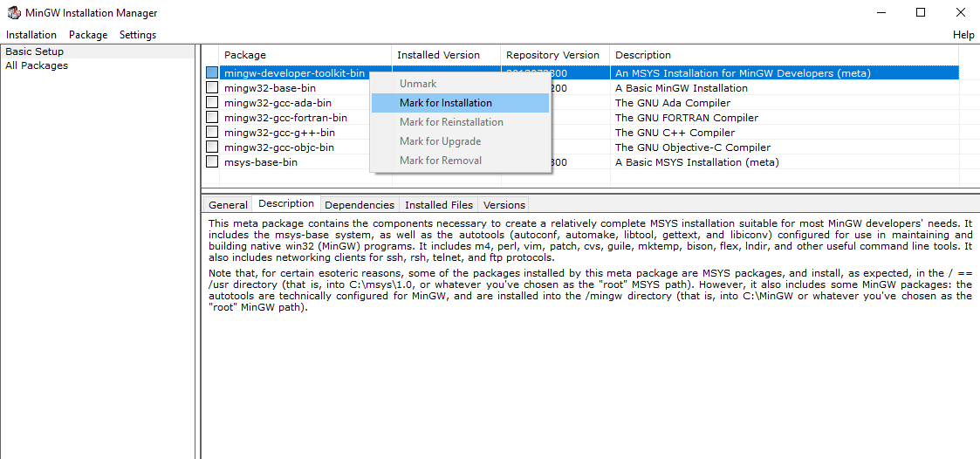Click 'The GNU C++ Compiler' description
980x459 pixels.
[x=675, y=133]
